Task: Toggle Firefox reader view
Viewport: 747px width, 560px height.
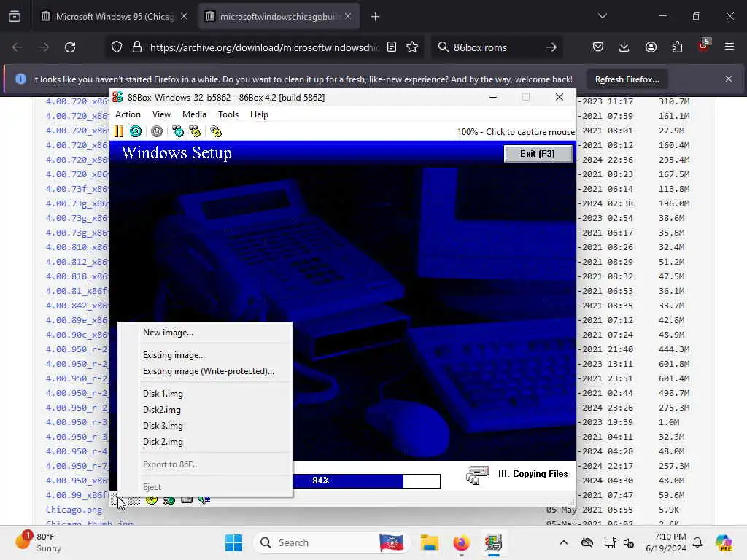Action: pyautogui.click(x=392, y=47)
